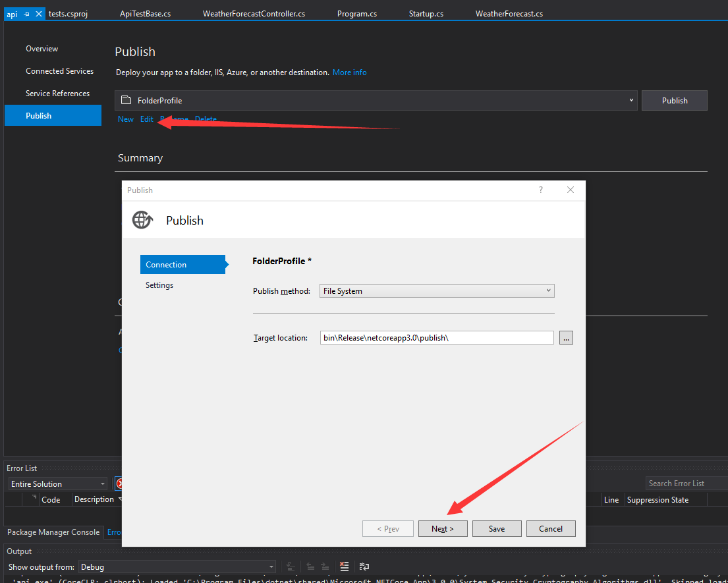
Task: Go to next message in Output toolbar
Action: [x=325, y=567]
